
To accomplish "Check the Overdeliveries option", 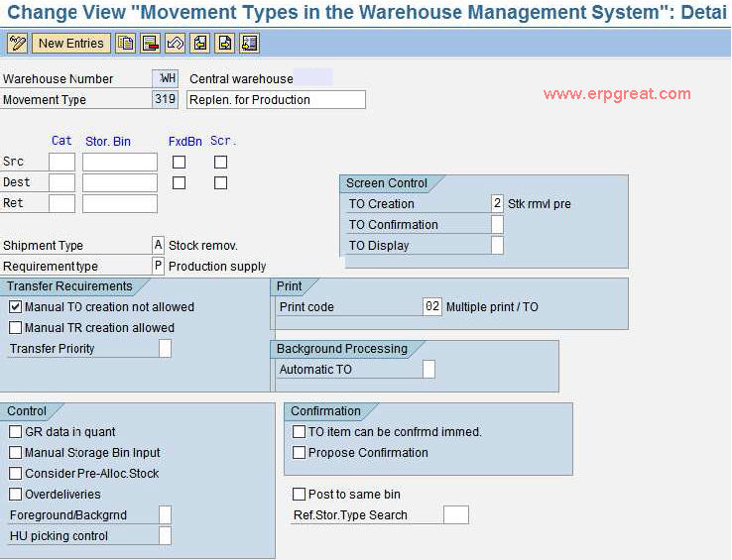I will (16, 494).
